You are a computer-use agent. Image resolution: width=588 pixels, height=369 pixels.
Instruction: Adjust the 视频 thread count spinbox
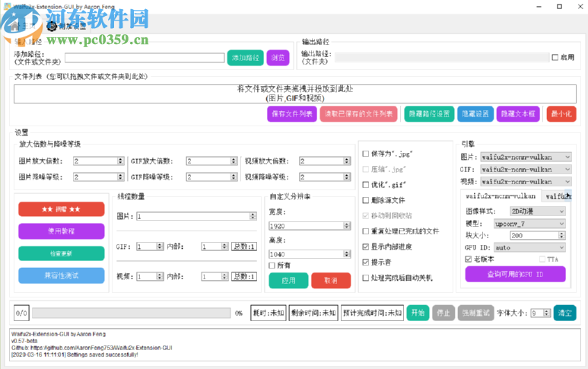point(150,276)
